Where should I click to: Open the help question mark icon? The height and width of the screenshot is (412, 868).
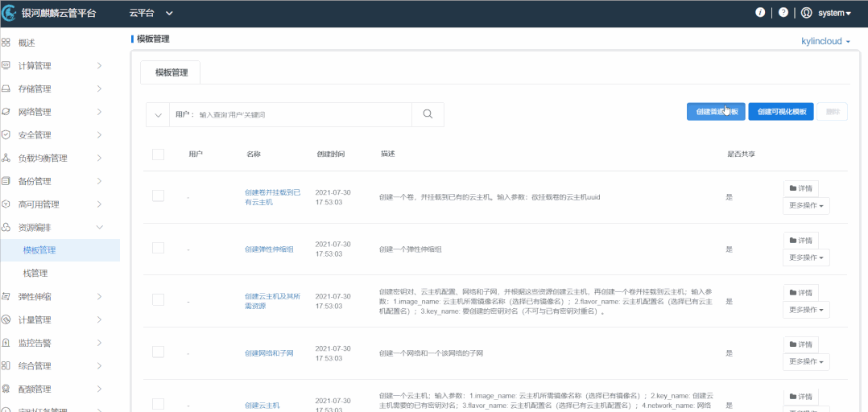783,13
